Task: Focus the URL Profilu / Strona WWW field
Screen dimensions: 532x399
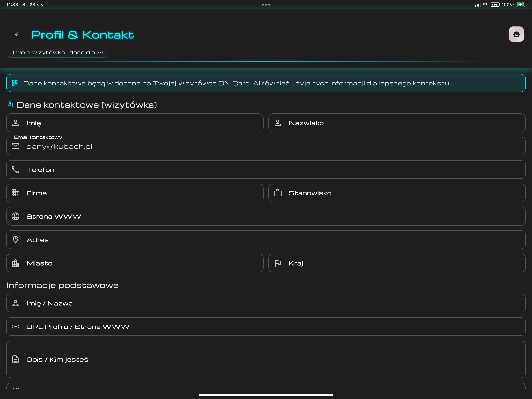Action: coord(266,326)
